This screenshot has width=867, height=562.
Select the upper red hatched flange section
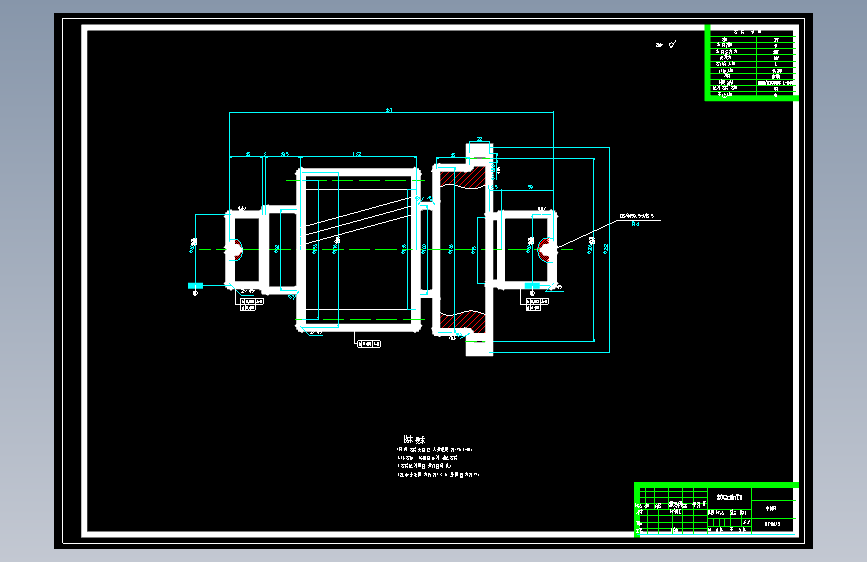pos(462,179)
